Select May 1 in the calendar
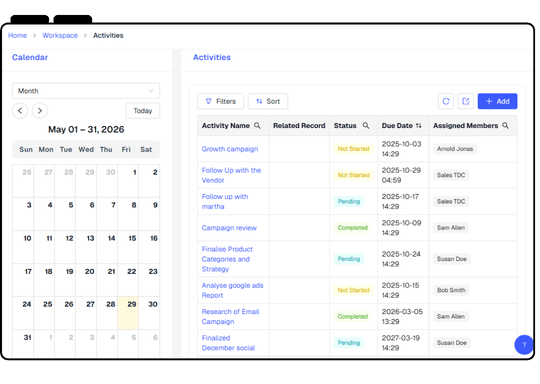The height and width of the screenshot is (384, 540). pyautogui.click(x=128, y=180)
